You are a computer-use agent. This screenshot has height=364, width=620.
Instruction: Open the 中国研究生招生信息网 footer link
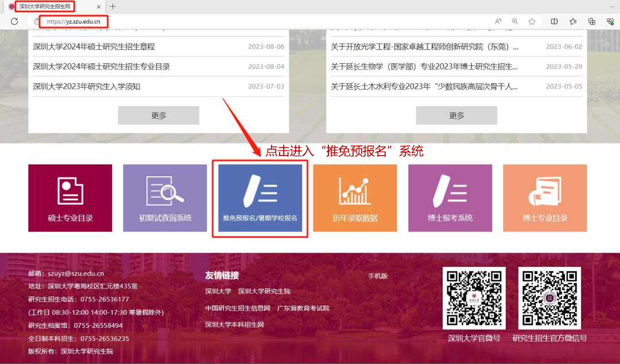[x=238, y=308]
